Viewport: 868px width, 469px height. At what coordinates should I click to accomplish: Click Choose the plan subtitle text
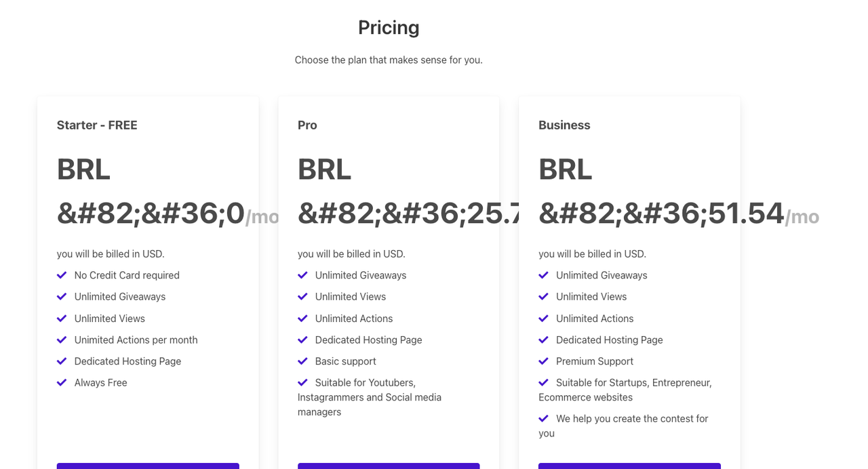coord(389,60)
